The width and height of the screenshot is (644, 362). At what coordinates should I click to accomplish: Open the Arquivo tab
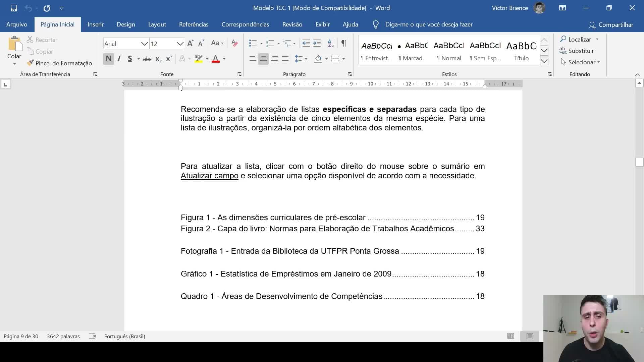17,24
